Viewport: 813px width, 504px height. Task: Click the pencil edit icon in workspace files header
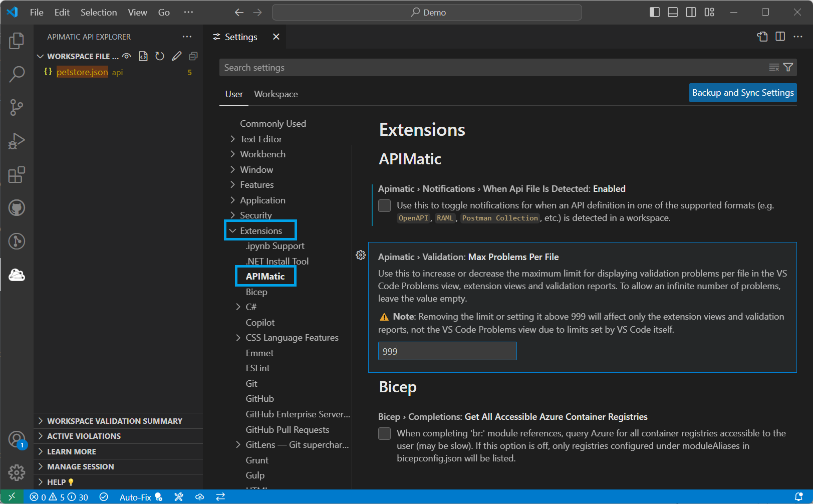point(176,56)
